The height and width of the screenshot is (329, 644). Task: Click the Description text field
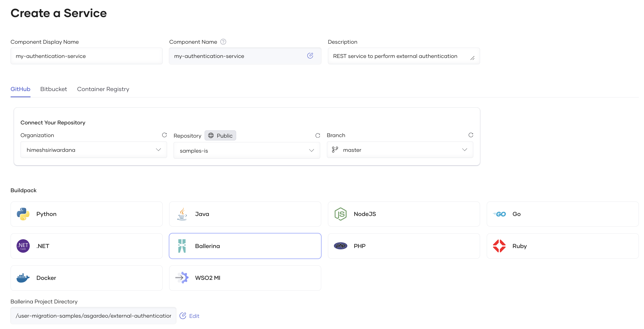[x=404, y=56]
